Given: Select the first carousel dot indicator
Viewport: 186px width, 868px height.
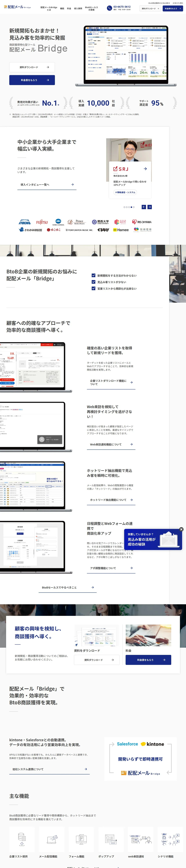Looking at the screenshot, I should [124, 207].
